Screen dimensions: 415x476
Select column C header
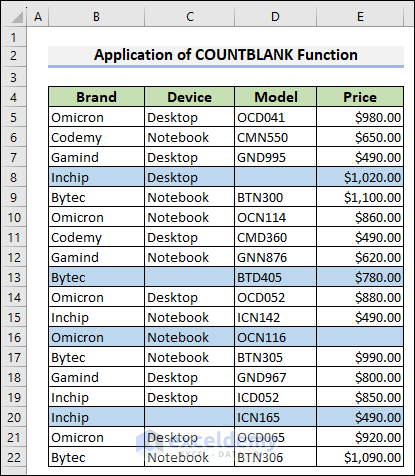click(190, 16)
